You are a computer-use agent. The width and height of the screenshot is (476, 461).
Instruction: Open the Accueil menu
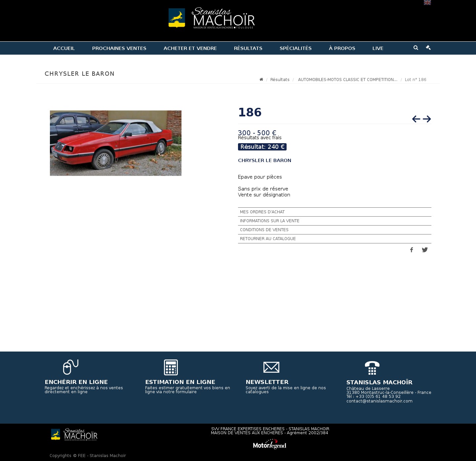click(x=64, y=48)
